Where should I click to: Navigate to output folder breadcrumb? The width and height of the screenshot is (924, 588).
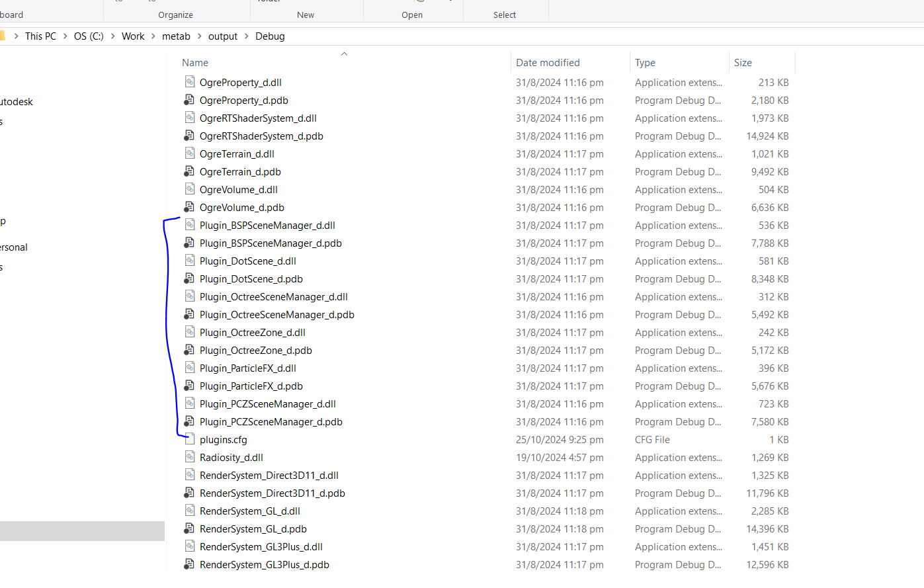click(223, 36)
